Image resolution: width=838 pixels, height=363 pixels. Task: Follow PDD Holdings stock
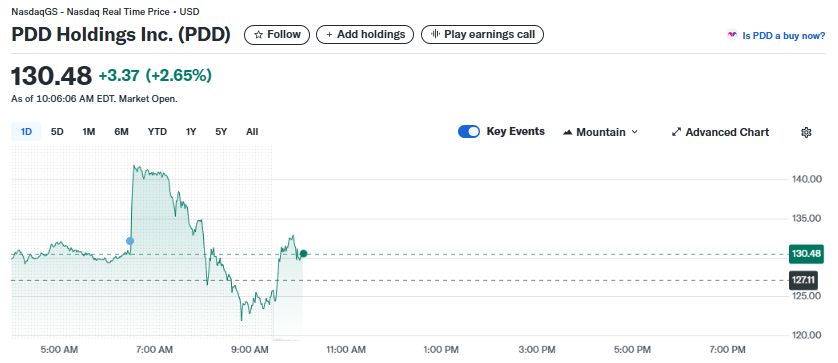277,35
